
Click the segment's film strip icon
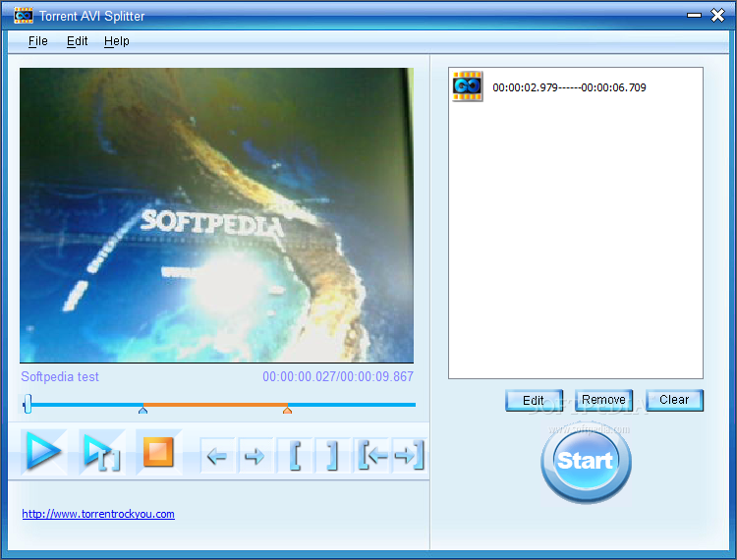(467, 86)
